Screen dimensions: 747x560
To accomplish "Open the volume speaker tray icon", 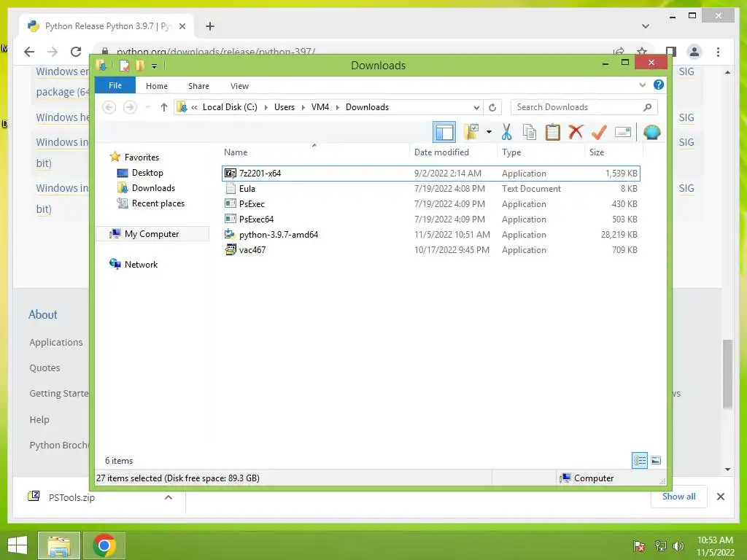I will click(678, 545).
